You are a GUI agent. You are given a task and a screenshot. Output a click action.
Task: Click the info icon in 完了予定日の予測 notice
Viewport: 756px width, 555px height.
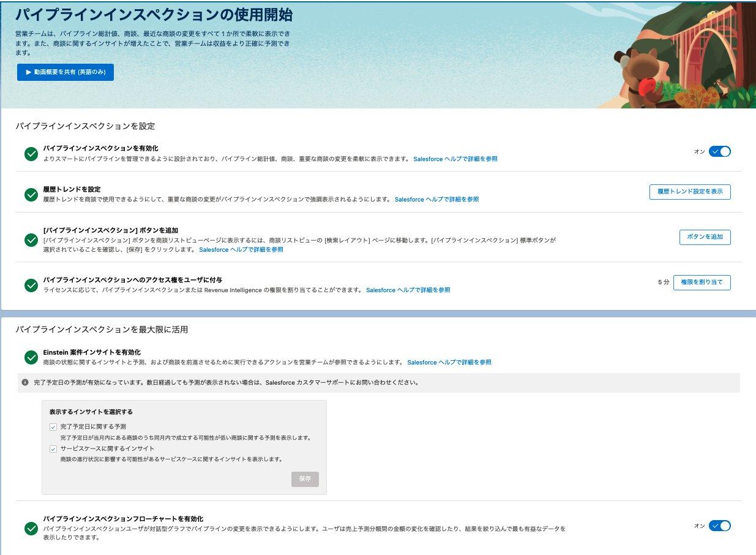tap(25, 382)
